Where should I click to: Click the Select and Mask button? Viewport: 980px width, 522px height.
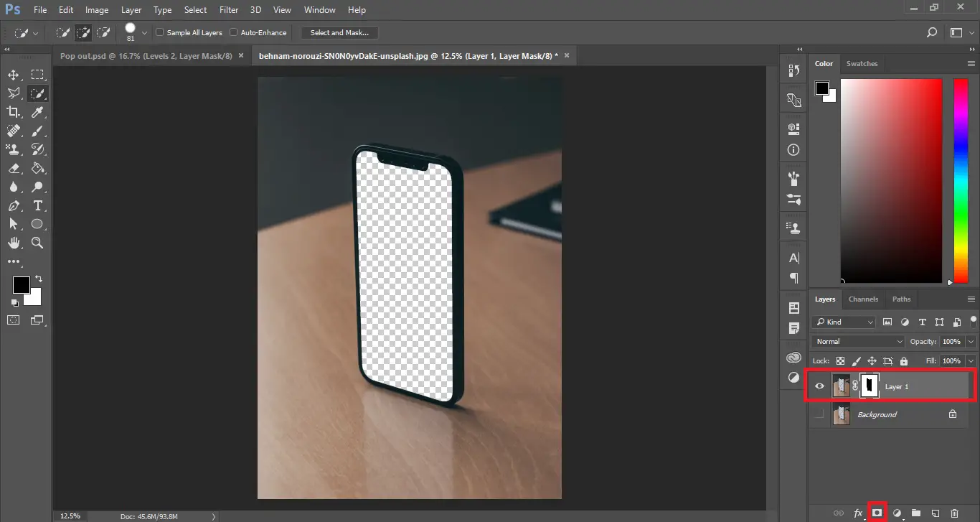pyautogui.click(x=339, y=32)
